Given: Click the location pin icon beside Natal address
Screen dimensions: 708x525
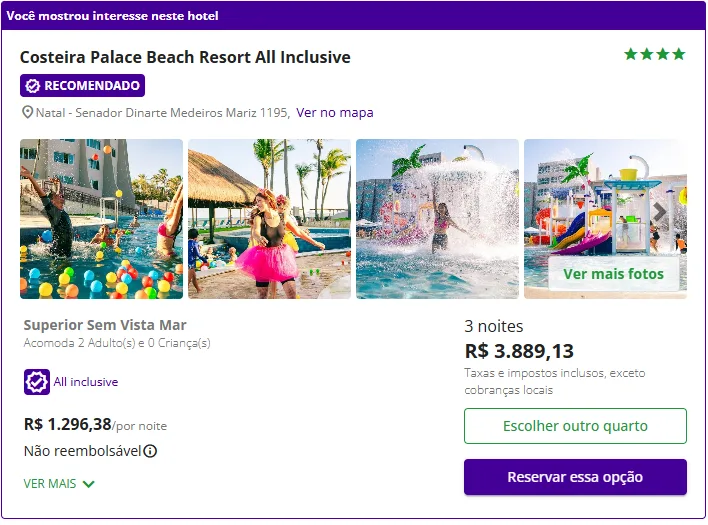Looking at the screenshot, I should (28, 113).
